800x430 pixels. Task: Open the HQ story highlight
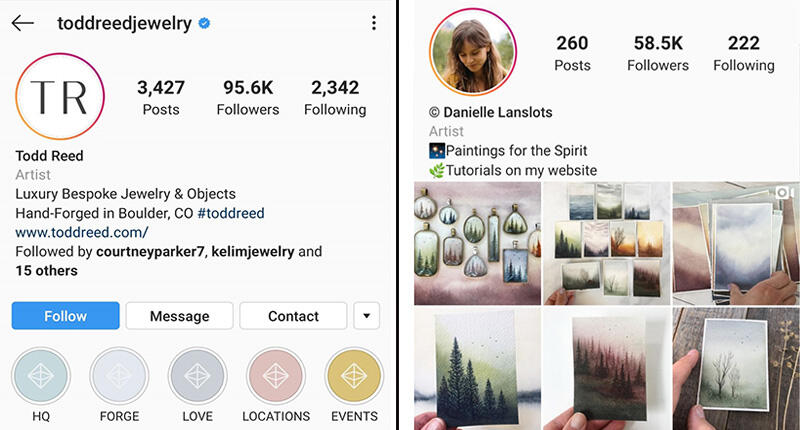[x=41, y=376]
